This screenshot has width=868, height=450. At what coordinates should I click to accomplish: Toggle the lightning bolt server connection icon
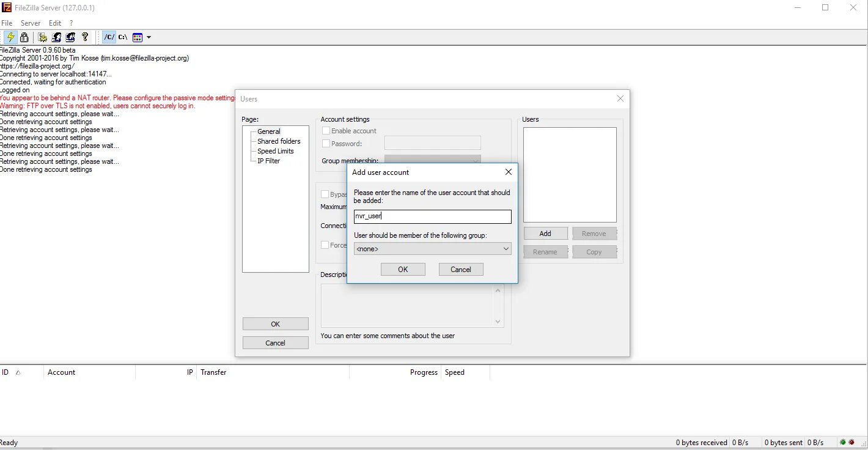10,37
